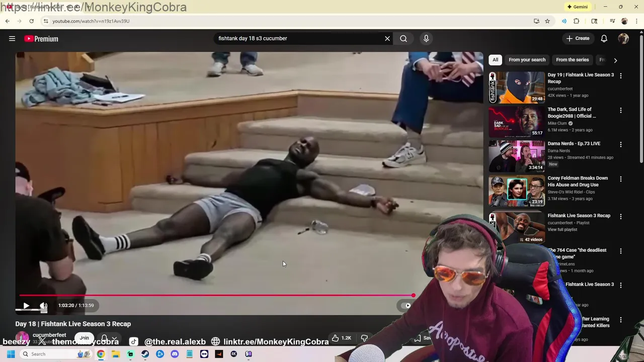Image resolution: width=644 pixels, height=362 pixels.
Task: Open the Chrome profile picture
Action: [624, 21]
